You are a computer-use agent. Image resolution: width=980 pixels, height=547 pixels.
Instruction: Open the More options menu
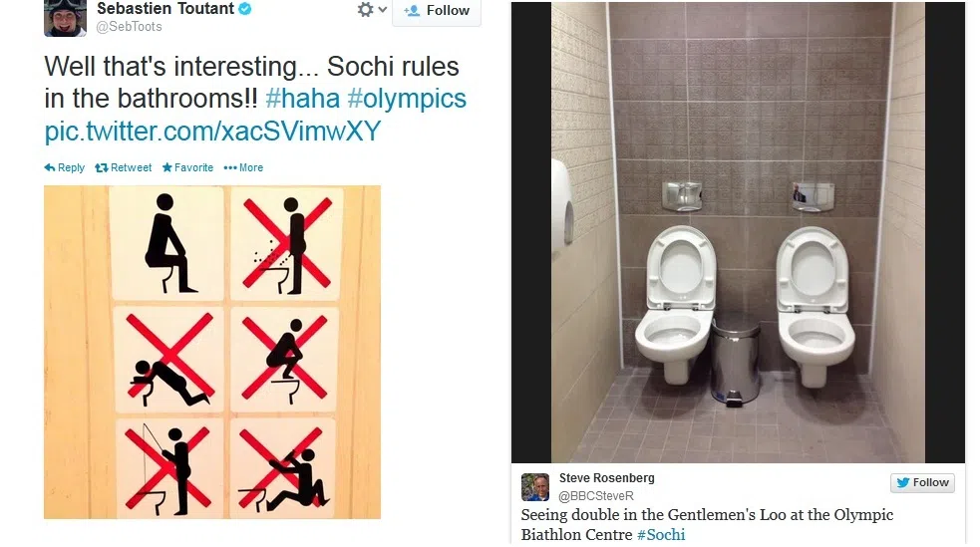(x=243, y=167)
